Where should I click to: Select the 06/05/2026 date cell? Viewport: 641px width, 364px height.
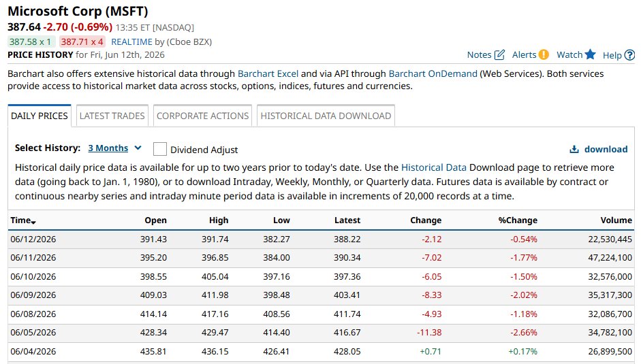coord(33,333)
